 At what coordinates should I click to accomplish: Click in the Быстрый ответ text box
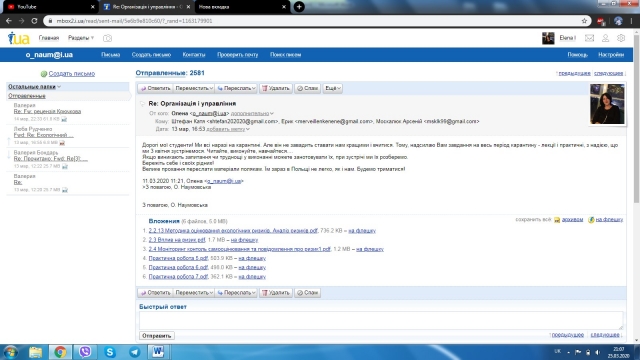click(x=381, y=320)
